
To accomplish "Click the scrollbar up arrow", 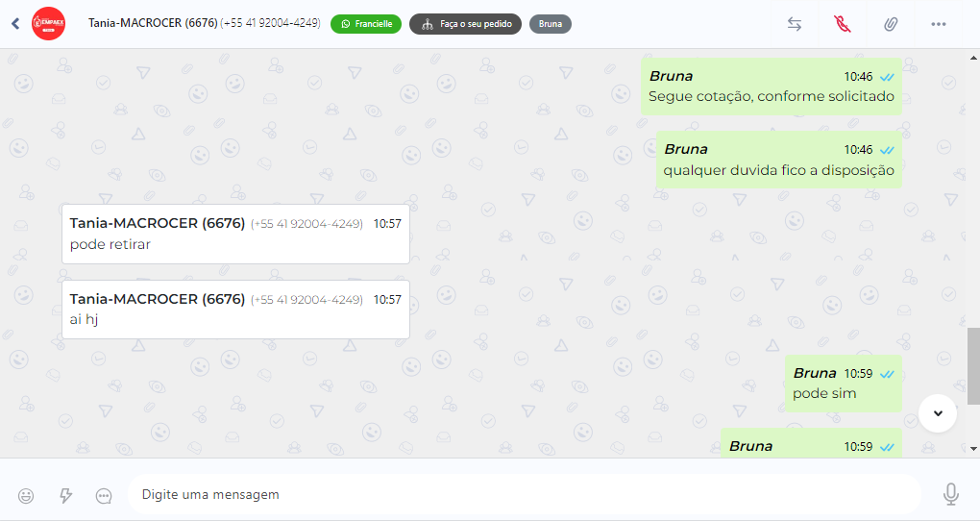I will coord(973,58).
